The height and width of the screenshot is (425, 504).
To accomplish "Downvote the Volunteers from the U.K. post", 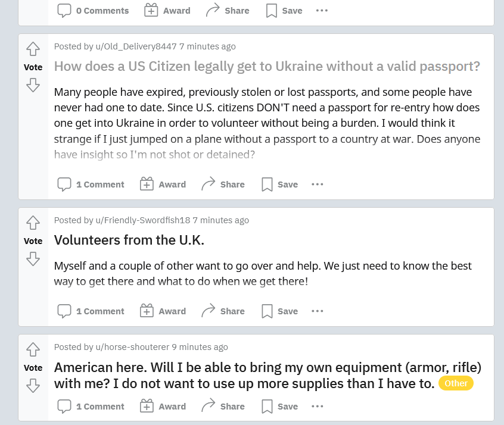I will tap(33, 259).
